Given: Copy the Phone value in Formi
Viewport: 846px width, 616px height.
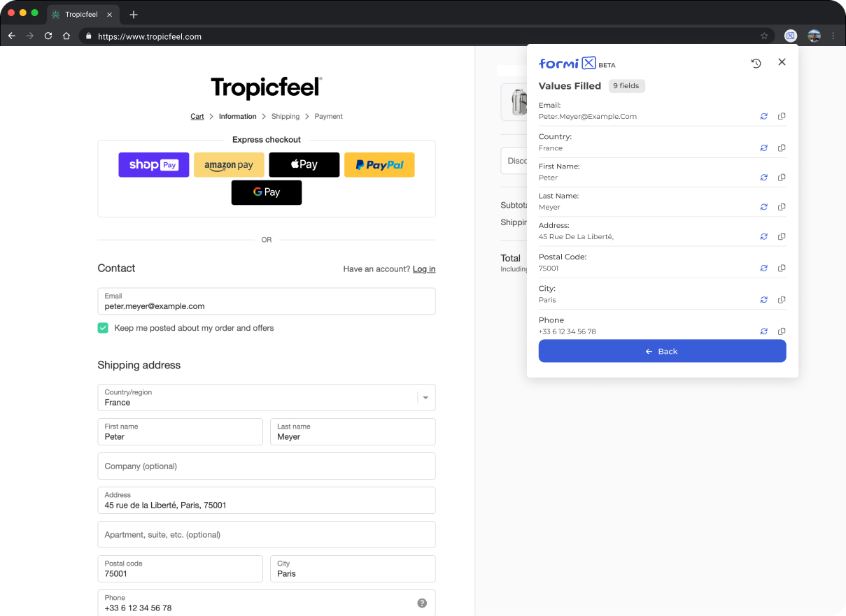Looking at the screenshot, I should (x=782, y=331).
